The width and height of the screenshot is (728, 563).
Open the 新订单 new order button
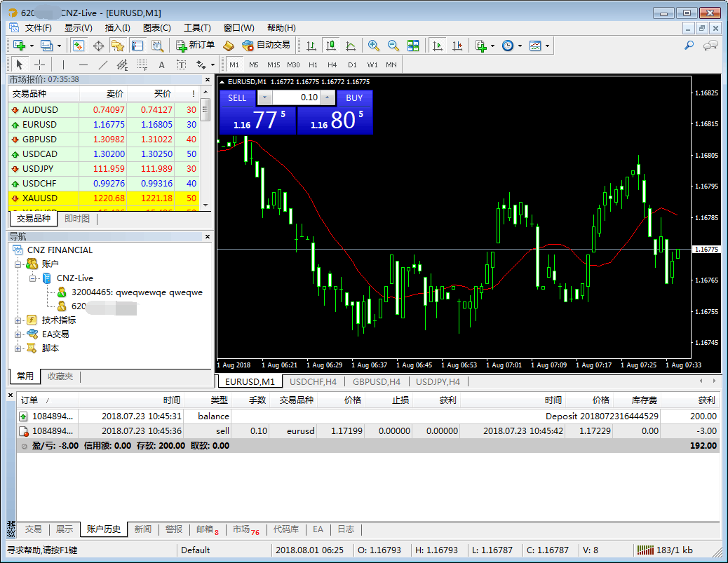click(195, 45)
